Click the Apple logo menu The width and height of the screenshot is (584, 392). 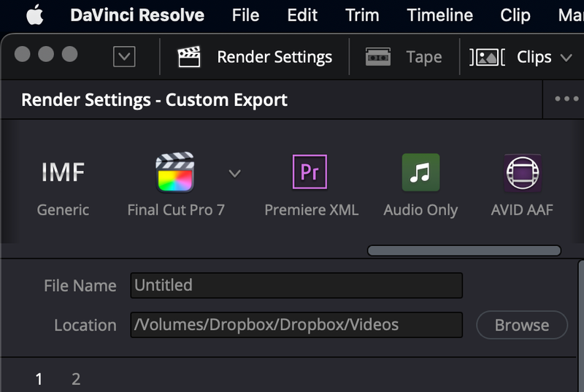click(x=34, y=15)
